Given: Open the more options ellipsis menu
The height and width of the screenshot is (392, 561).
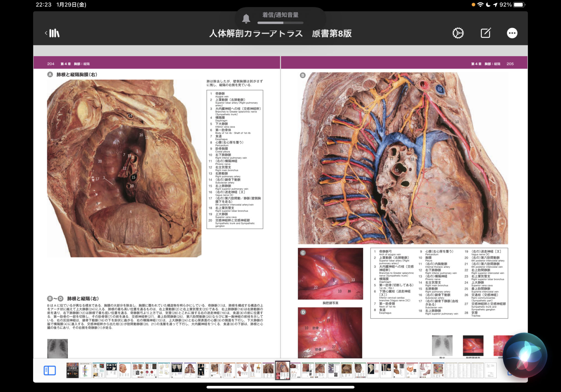Looking at the screenshot, I should 512,33.
